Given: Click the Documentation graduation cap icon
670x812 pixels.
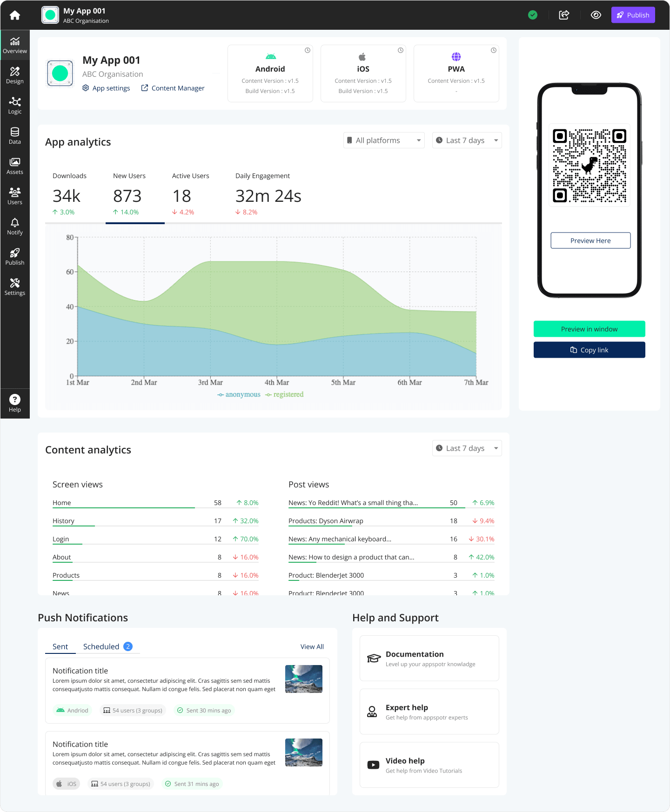Looking at the screenshot, I should [x=374, y=659].
